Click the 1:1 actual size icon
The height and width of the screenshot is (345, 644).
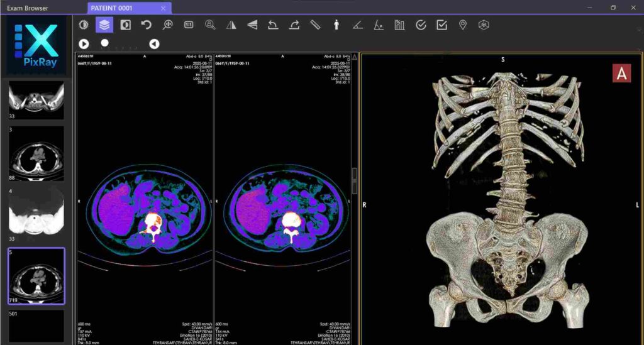click(x=189, y=25)
